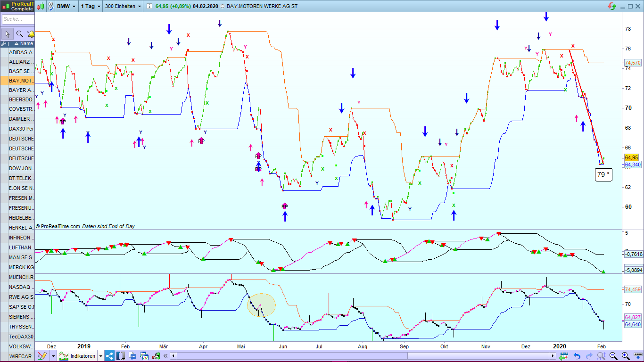Click the zoom area magnifier icon
The image size is (644, 362).
[x=602, y=356]
